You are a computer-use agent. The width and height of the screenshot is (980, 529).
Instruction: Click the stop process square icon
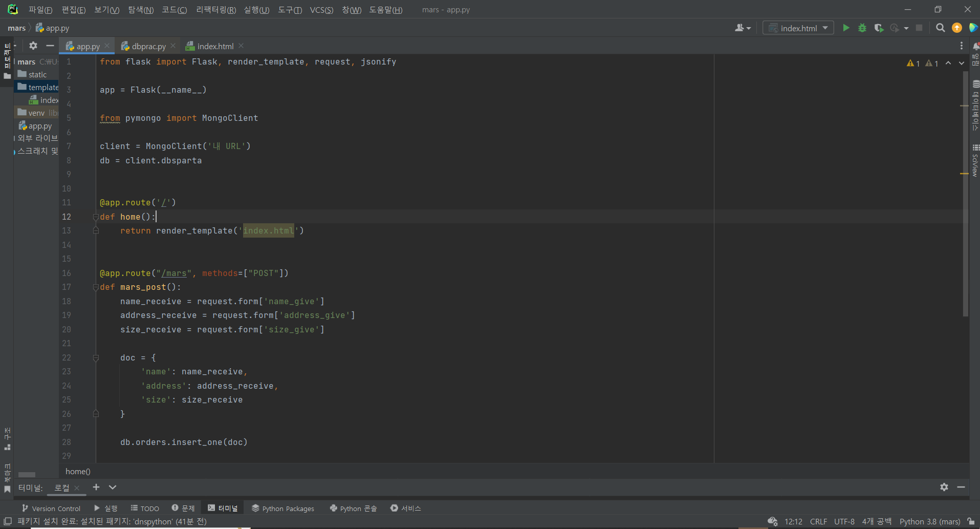[x=919, y=28]
